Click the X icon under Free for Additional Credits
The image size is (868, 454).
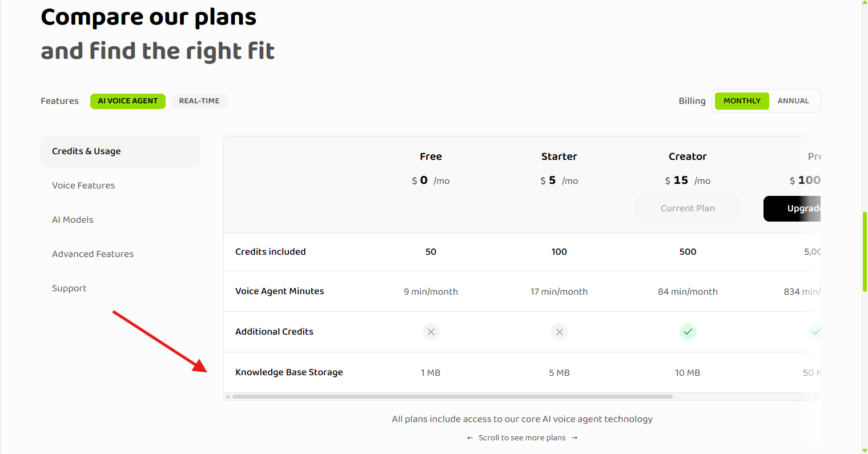[x=431, y=332]
